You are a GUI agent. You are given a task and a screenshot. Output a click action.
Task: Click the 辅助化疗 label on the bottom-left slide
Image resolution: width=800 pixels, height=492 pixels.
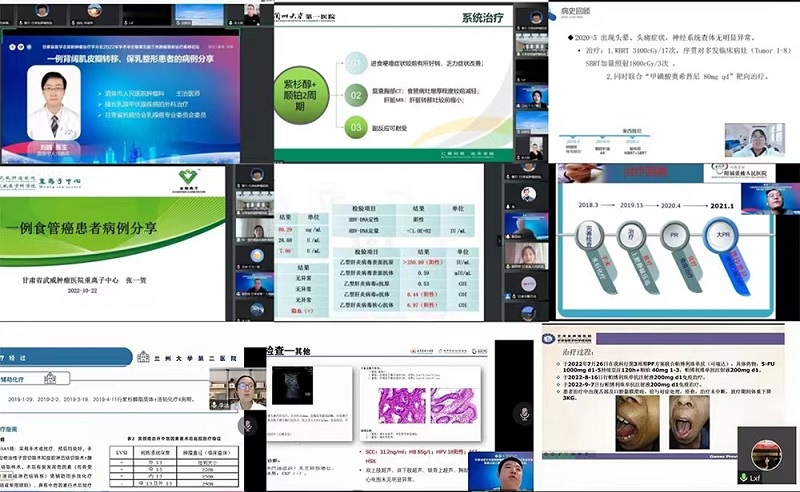click(12, 379)
